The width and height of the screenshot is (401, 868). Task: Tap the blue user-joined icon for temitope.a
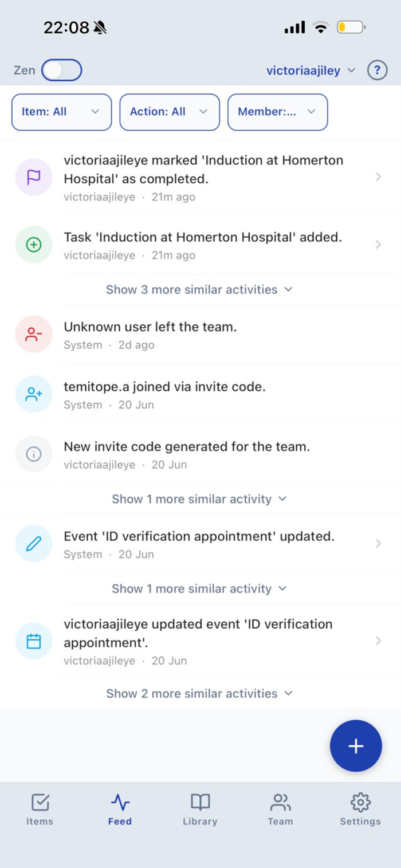click(x=34, y=394)
